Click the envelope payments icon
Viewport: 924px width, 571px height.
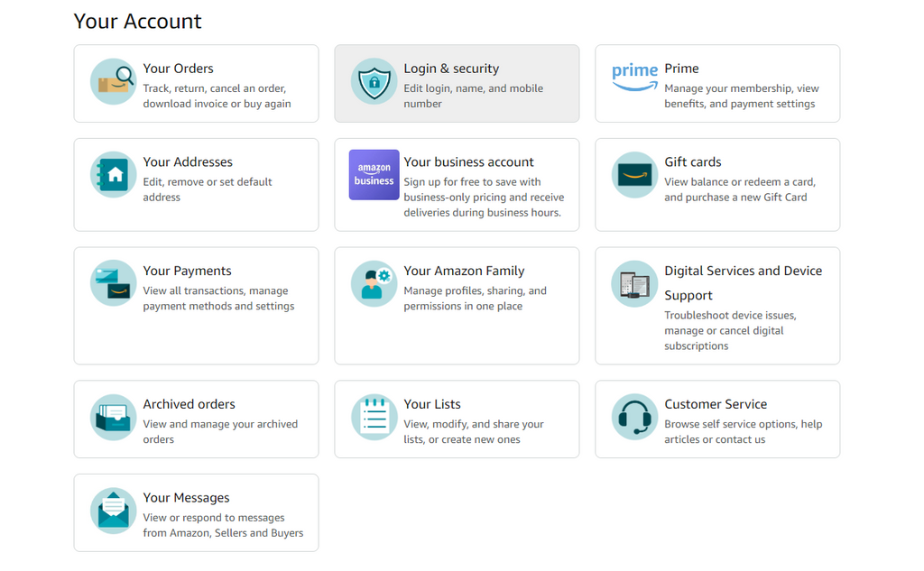pos(112,282)
